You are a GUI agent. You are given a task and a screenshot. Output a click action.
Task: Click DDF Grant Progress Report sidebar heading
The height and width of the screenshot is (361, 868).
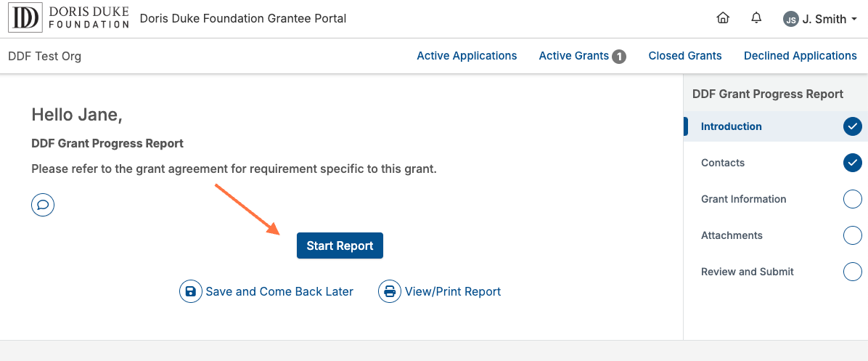(768, 94)
